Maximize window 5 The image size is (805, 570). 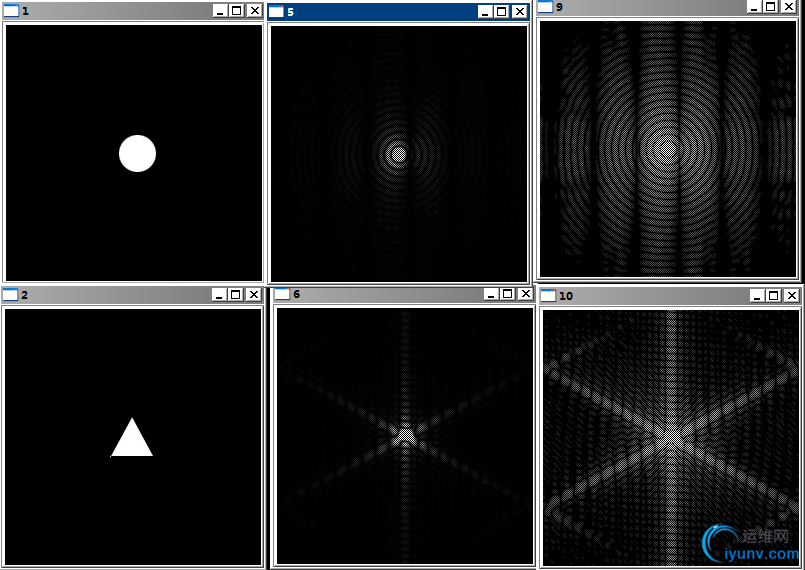pyautogui.click(x=502, y=11)
